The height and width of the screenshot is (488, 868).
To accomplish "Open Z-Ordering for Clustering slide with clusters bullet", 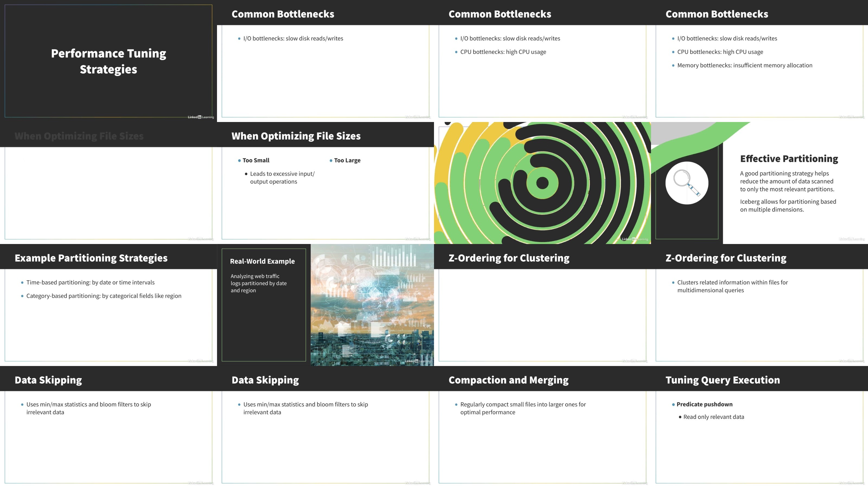I will (759, 305).
